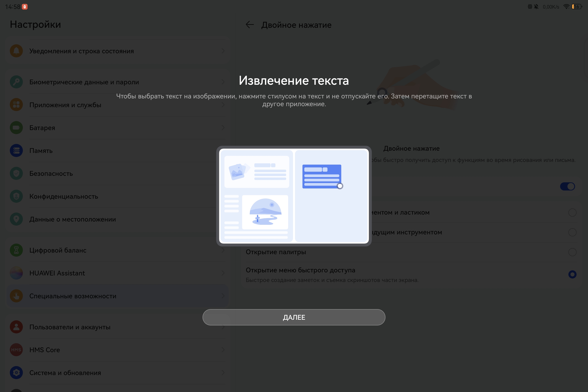Screen dimensions: 588x392
Task: Open Система и обновления settings
Action: 118,373
